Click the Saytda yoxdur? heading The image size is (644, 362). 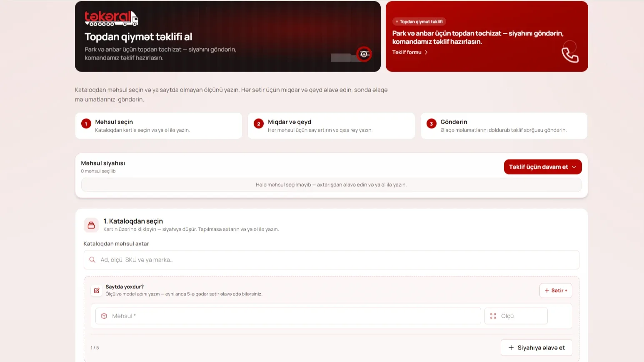(x=125, y=287)
